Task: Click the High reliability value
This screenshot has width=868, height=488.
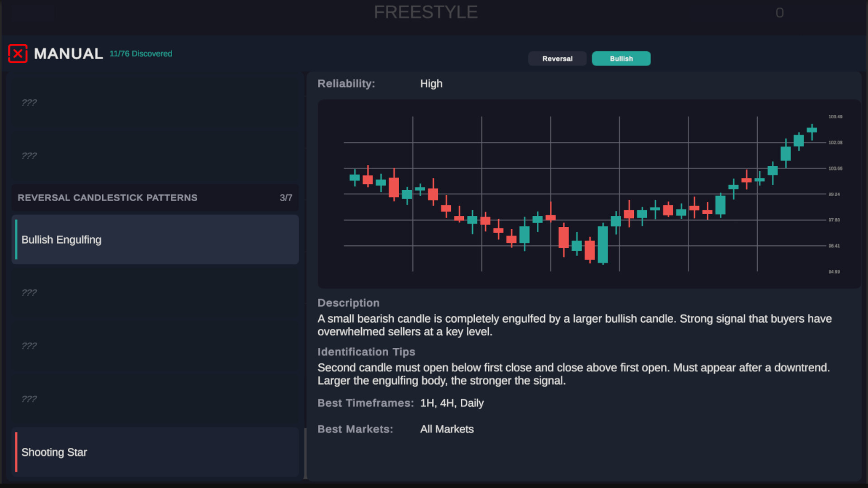Action: click(x=431, y=84)
